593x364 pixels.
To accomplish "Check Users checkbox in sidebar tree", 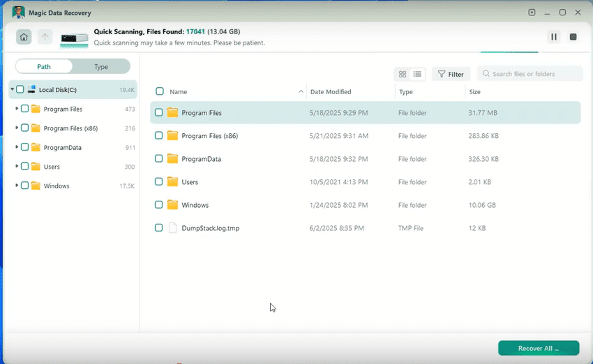I will coord(24,167).
